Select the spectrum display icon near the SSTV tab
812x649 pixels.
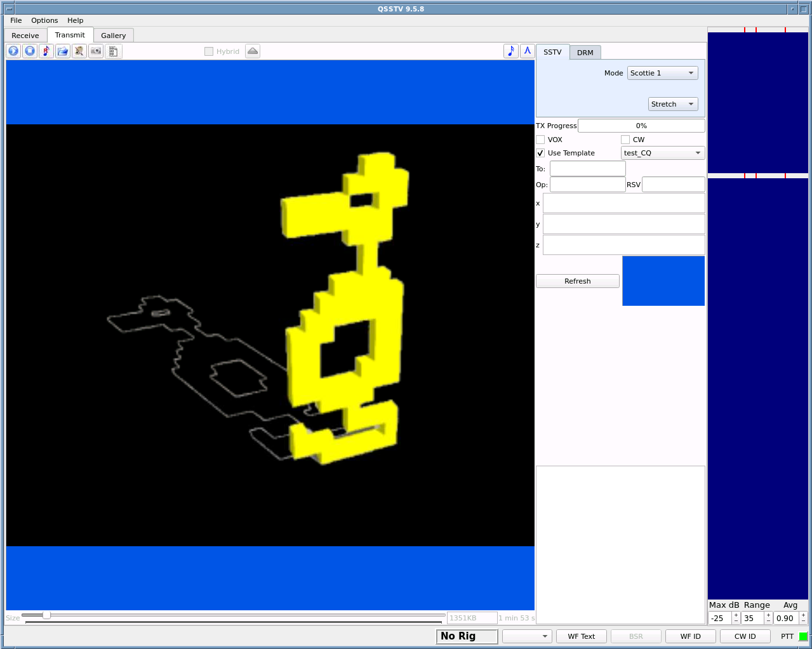click(x=527, y=51)
